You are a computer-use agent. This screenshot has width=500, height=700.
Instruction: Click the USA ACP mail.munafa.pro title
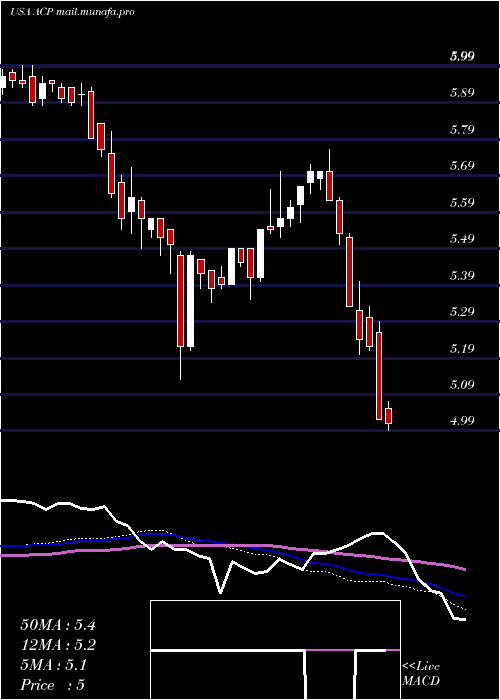72,12
